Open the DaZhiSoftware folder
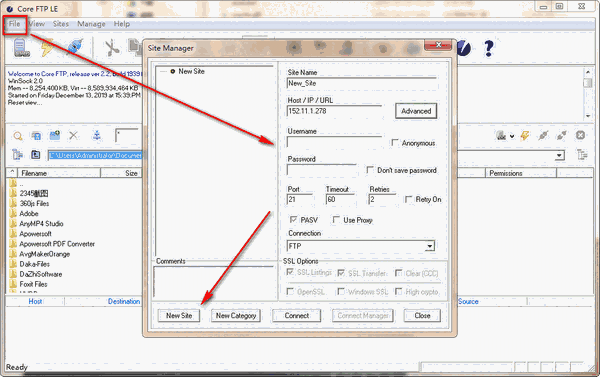Image resolution: width=600 pixels, height=377 pixels. 41,274
